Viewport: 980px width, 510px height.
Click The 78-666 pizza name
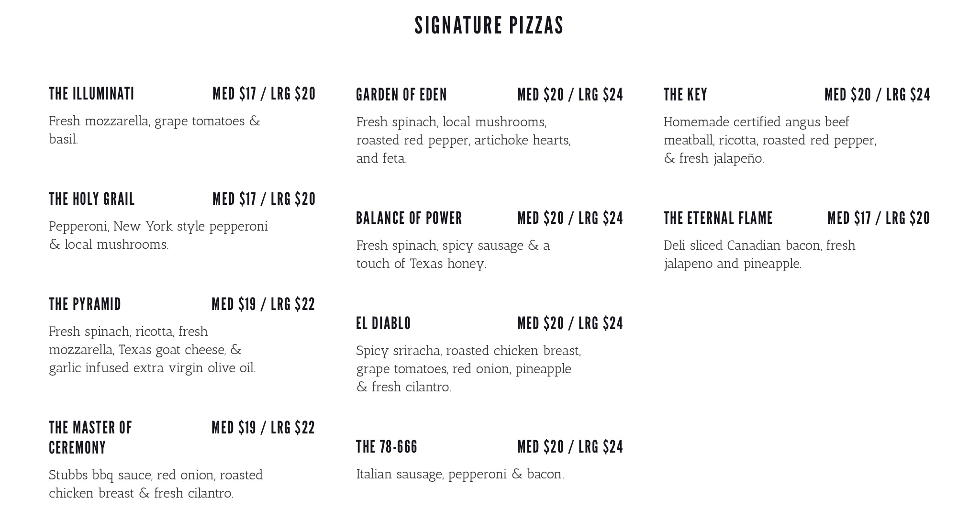pos(387,447)
